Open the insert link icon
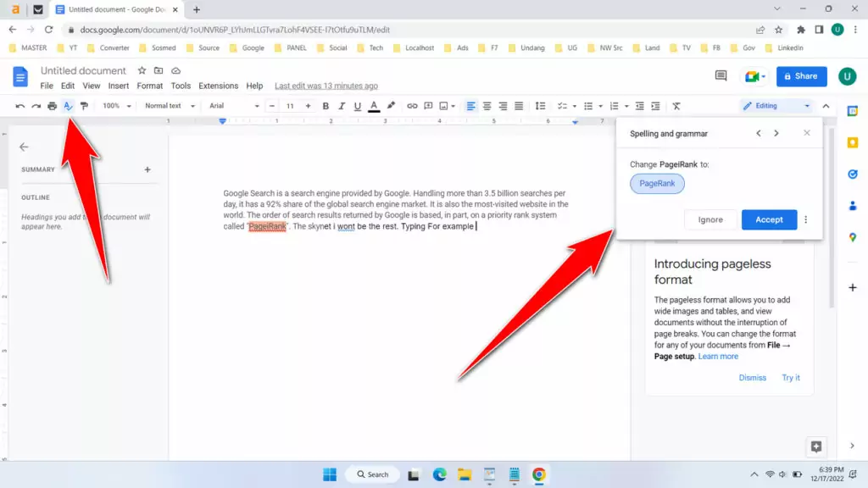 coord(413,106)
